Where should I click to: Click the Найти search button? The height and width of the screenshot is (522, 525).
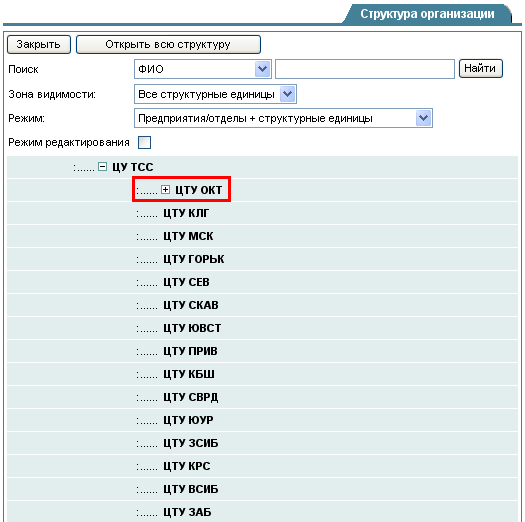(x=480, y=69)
